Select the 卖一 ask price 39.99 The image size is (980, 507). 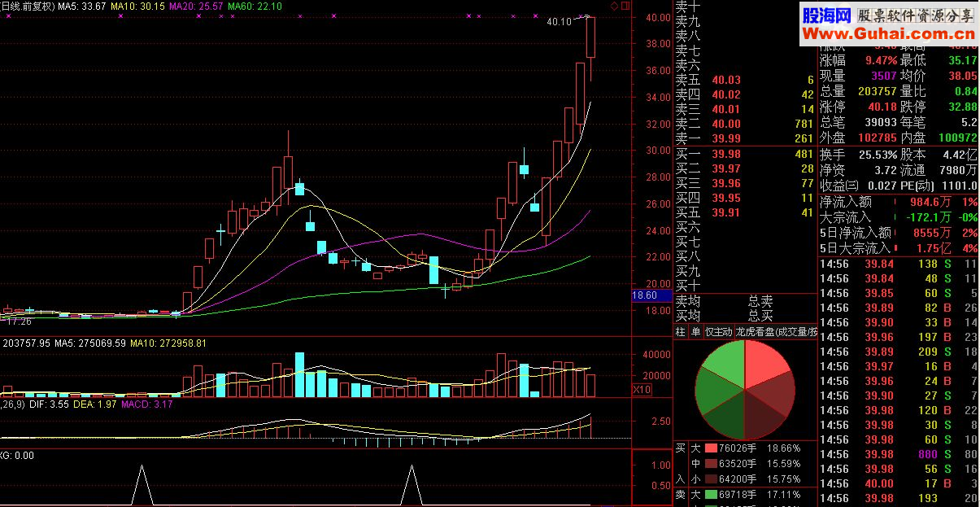pos(726,138)
